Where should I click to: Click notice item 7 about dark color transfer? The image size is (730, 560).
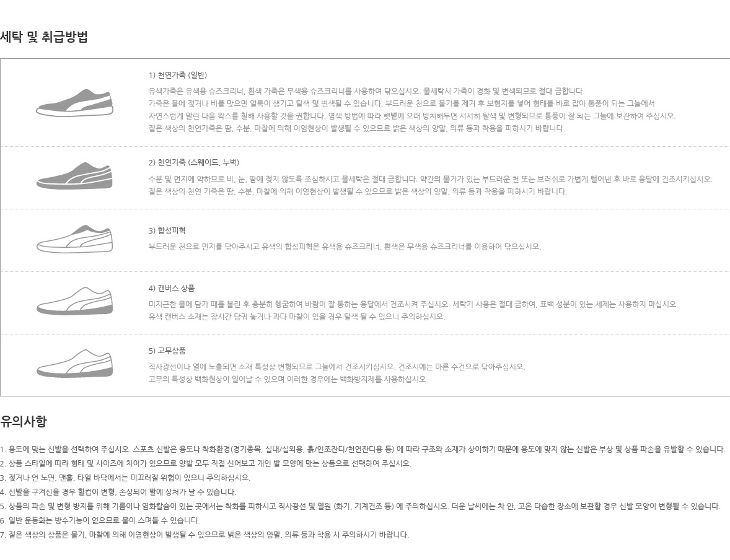click(204, 535)
